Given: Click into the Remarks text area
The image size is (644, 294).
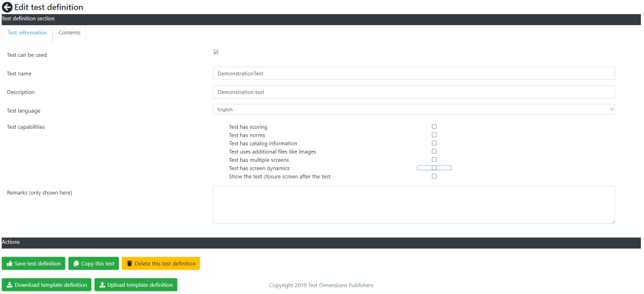Looking at the screenshot, I should point(414,205).
